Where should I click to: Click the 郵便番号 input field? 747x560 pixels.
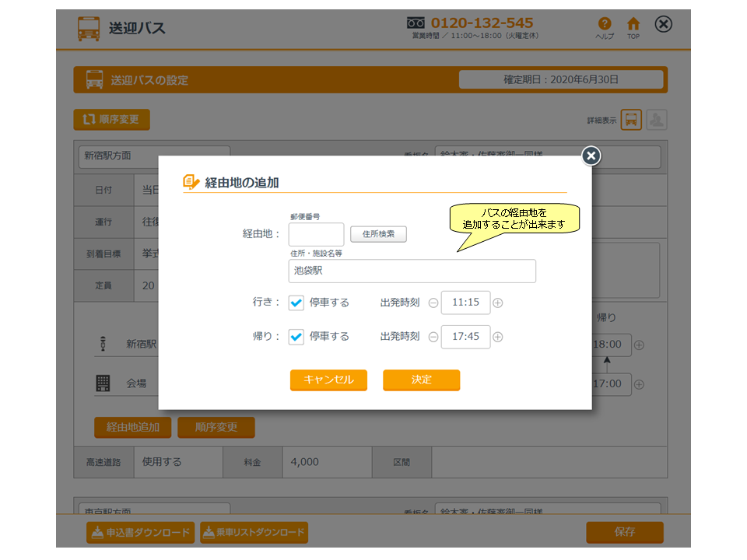click(x=316, y=234)
